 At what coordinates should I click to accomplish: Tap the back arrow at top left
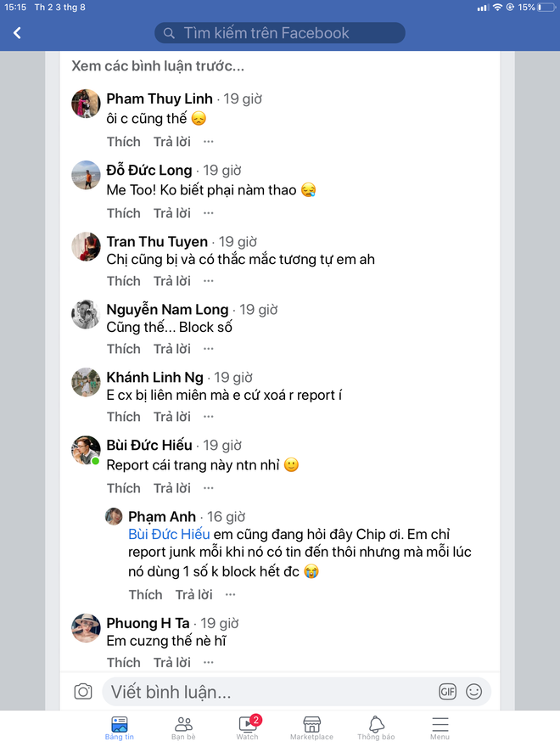(x=17, y=32)
